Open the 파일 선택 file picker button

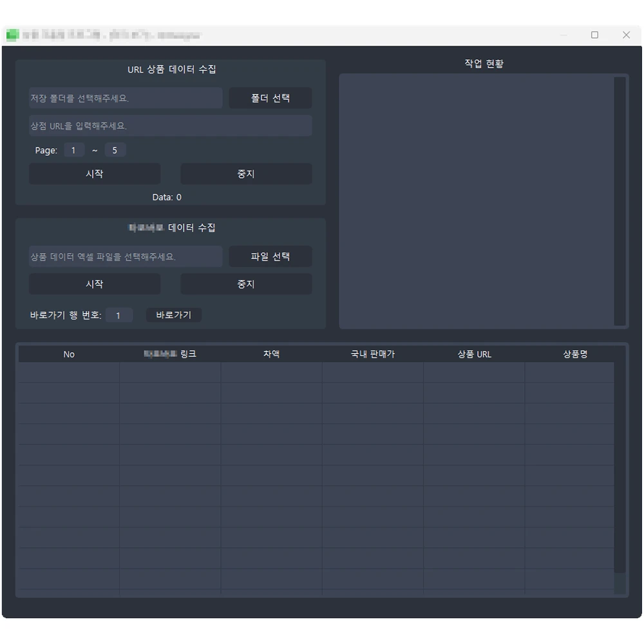coord(270,257)
